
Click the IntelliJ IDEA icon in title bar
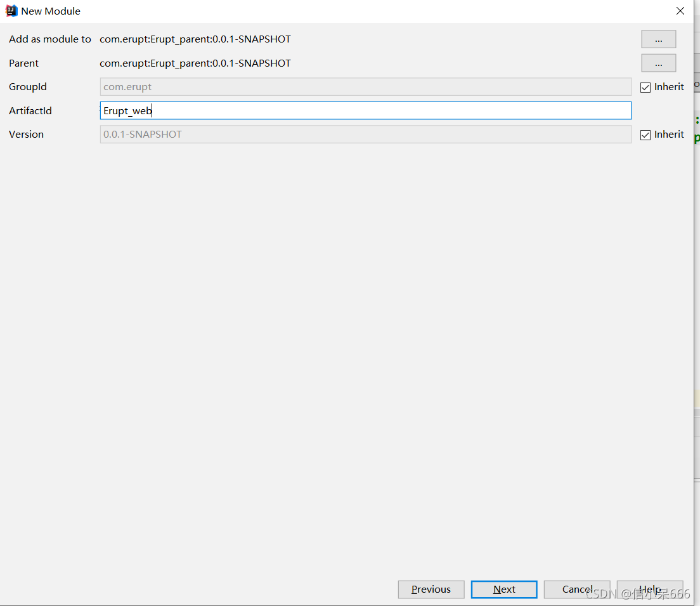point(11,11)
